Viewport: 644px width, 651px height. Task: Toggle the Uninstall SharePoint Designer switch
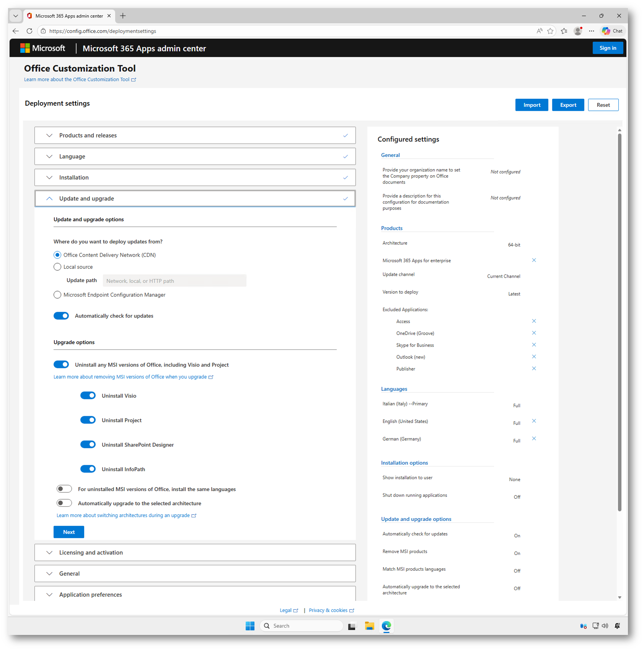click(x=88, y=444)
